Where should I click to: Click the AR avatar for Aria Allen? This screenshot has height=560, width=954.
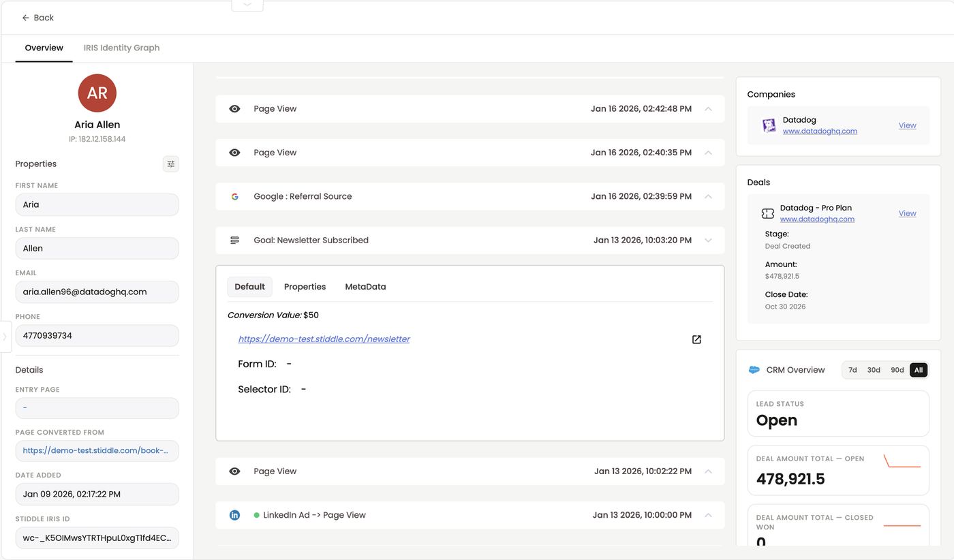[97, 93]
